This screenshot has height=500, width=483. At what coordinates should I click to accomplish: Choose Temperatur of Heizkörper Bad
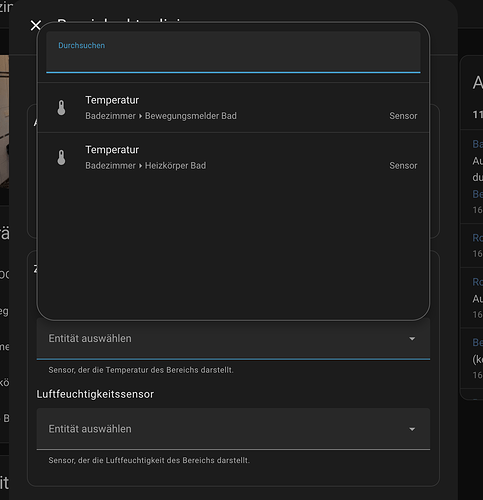click(x=233, y=157)
